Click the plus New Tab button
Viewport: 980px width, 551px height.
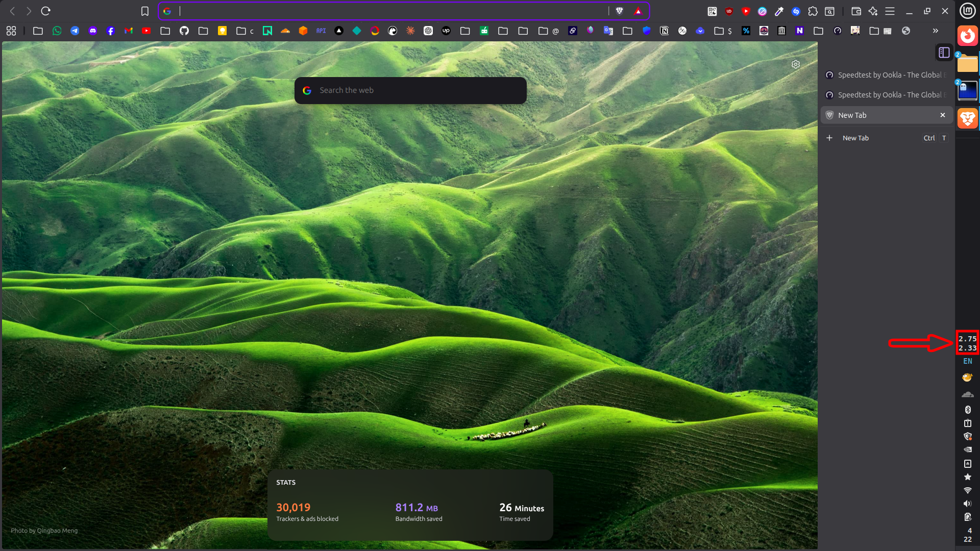click(829, 138)
